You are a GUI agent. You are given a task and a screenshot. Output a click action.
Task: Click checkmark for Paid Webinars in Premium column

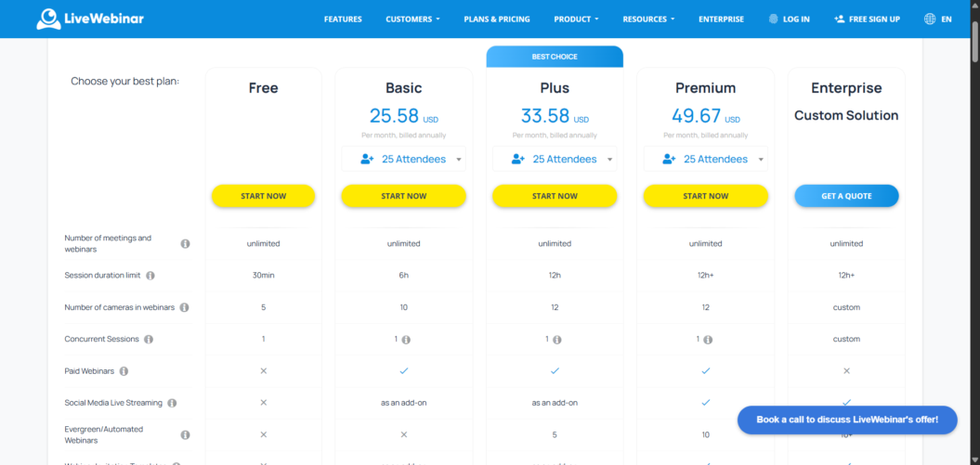[x=706, y=370]
